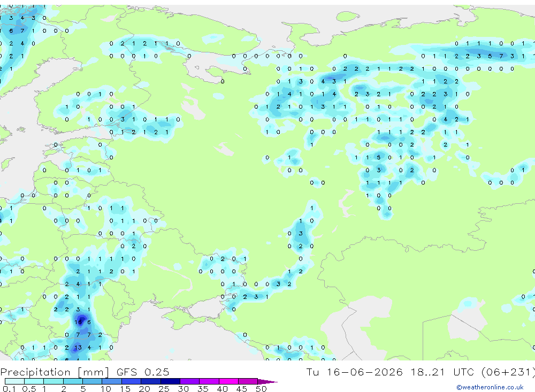The width and height of the screenshot is (535, 392).
Task: Click the 'Precipitation [mm]' title text
Action: pyautogui.click(x=55, y=372)
